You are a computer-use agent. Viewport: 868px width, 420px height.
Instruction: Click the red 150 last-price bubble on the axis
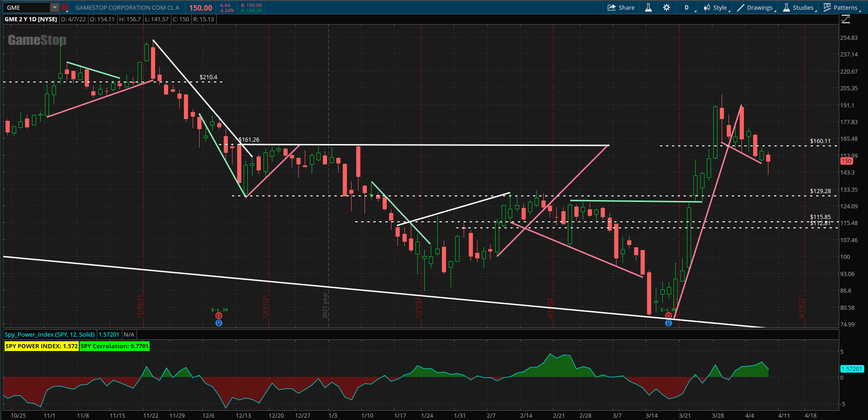click(x=846, y=161)
